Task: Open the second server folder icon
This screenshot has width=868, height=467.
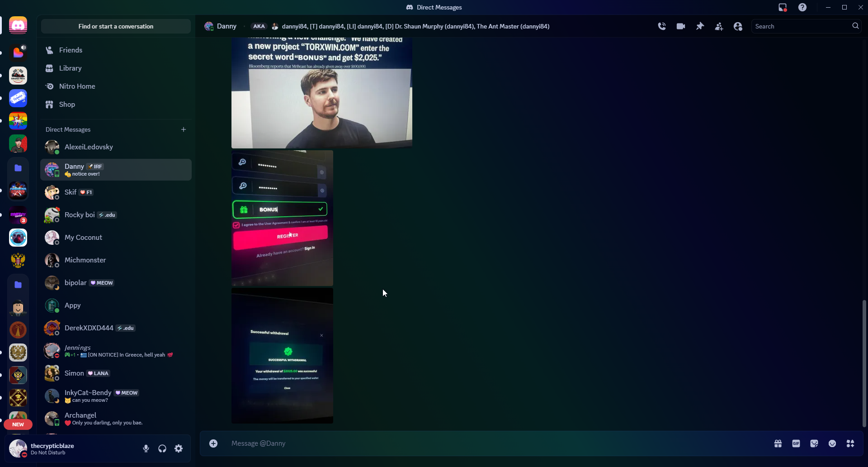Action: 18,285
